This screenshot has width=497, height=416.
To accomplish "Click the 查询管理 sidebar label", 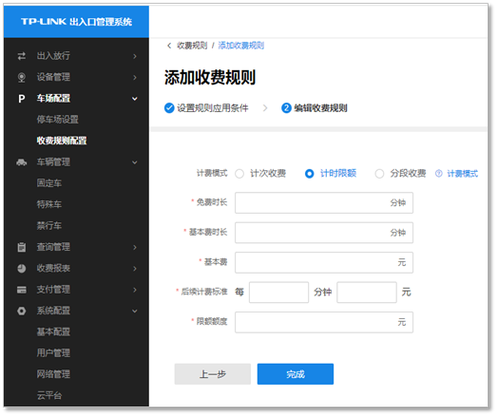I will [53, 247].
